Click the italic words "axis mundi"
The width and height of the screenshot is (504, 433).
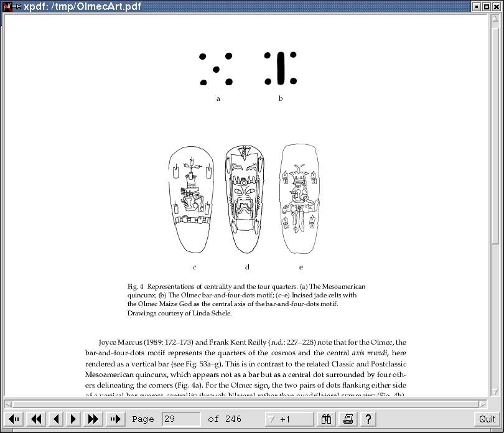click(370, 353)
